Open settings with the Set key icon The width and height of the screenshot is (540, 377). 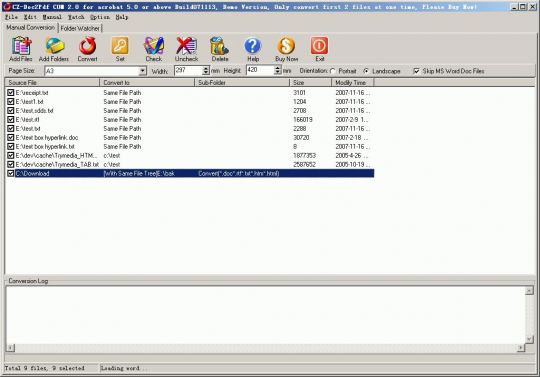(120, 46)
